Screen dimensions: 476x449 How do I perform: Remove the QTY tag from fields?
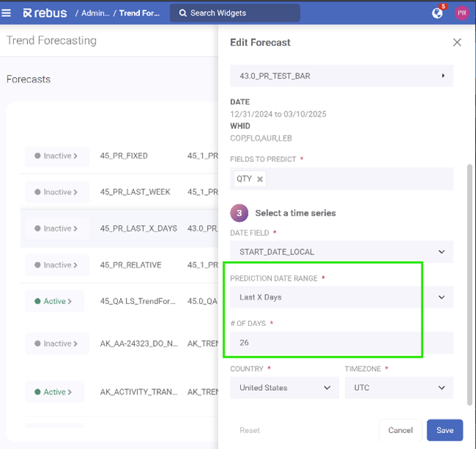260,179
